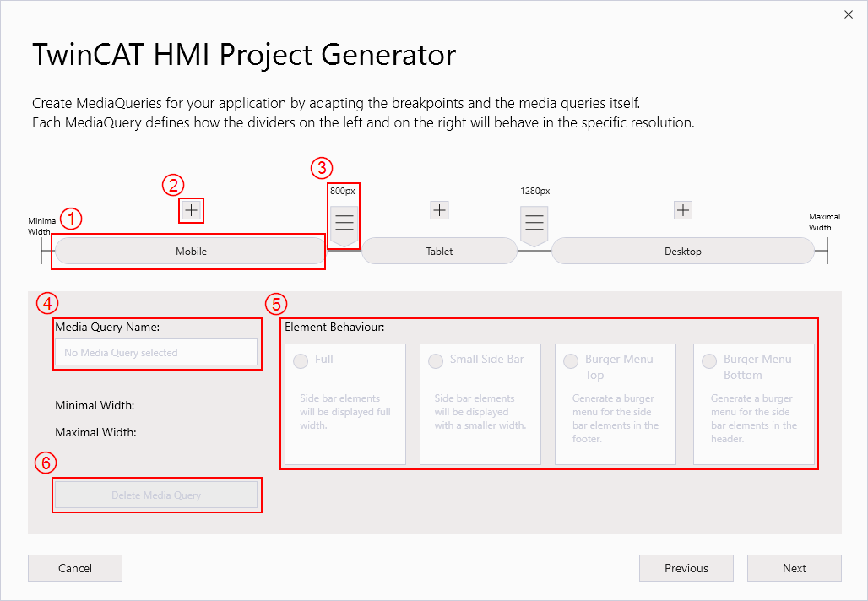Click the Media Query Name field
This screenshot has height=601, width=868.
click(x=156, y=353)
